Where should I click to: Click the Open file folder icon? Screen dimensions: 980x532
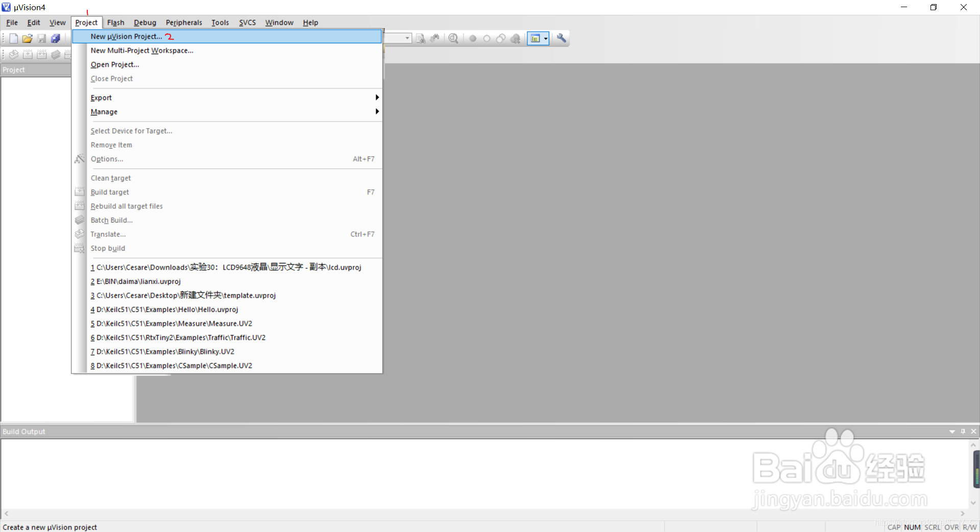tap(28, 38)
